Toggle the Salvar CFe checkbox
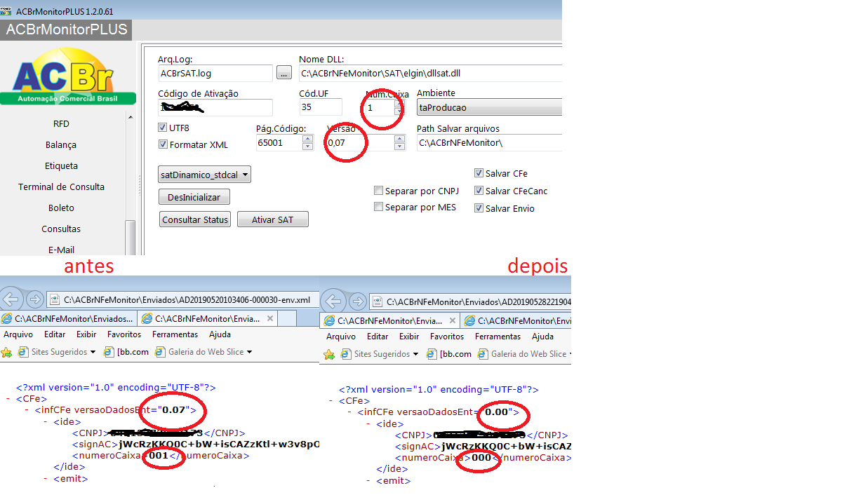Viewport: 868px width, 502px height. click(479, 173)
